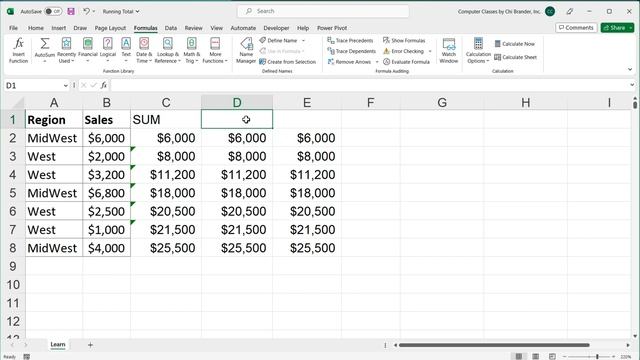The height and width of the screenshot is (360, 640).
Task: Open Date & Time functions
Action: (x=144, y=50)
